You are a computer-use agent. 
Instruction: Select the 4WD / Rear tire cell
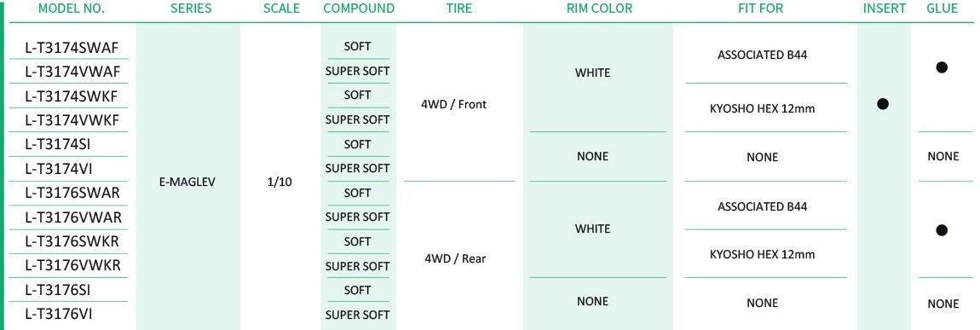455,258
